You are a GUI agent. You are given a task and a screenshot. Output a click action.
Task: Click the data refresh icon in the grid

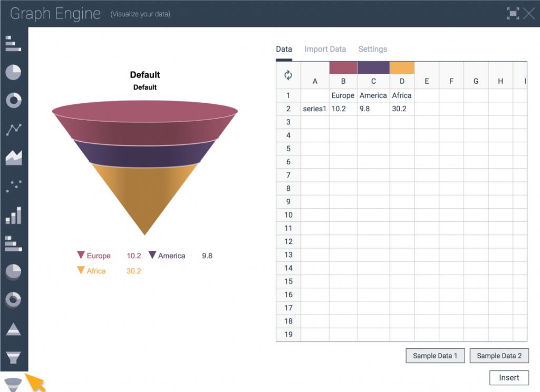pyautogui.click(x=288, y=76)
